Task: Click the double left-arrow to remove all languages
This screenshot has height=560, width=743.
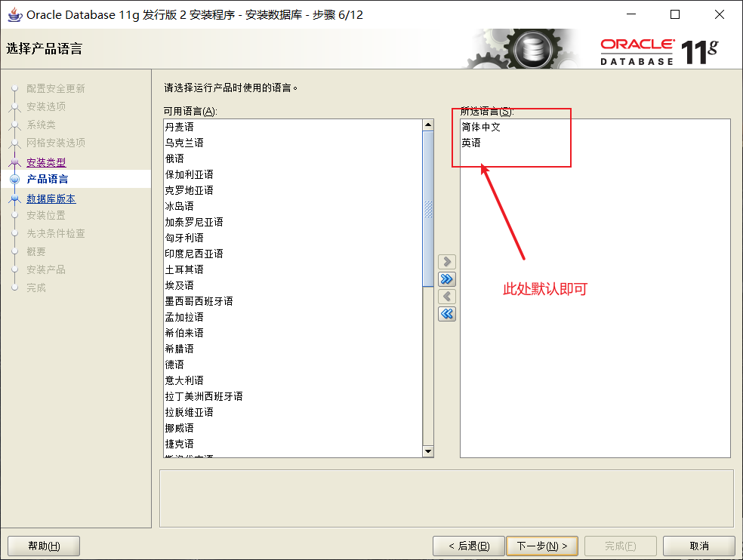Action: click(x=446, y=314)
